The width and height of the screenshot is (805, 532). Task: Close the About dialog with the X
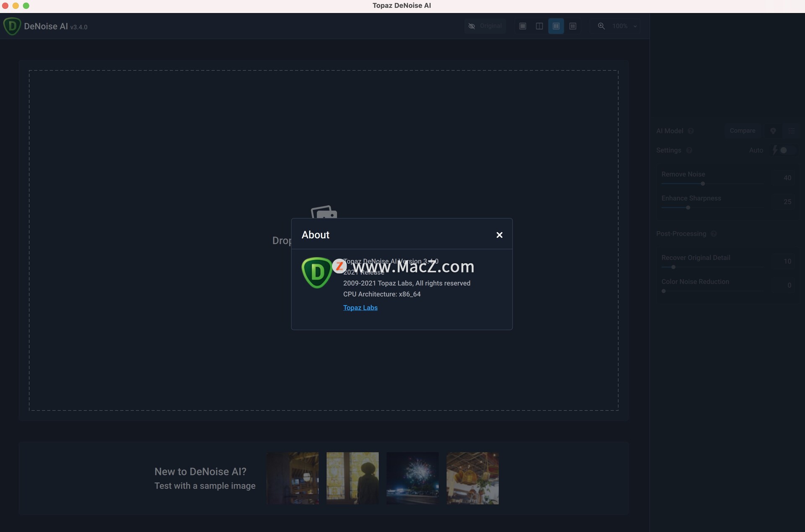tap(499, 235)
